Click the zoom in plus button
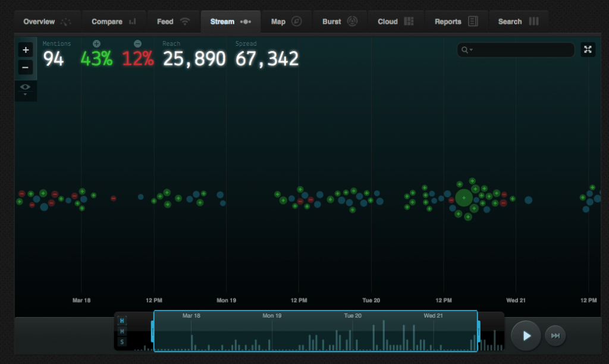The height and width of the screenshot is (364, 609). (x=26, y=50)
